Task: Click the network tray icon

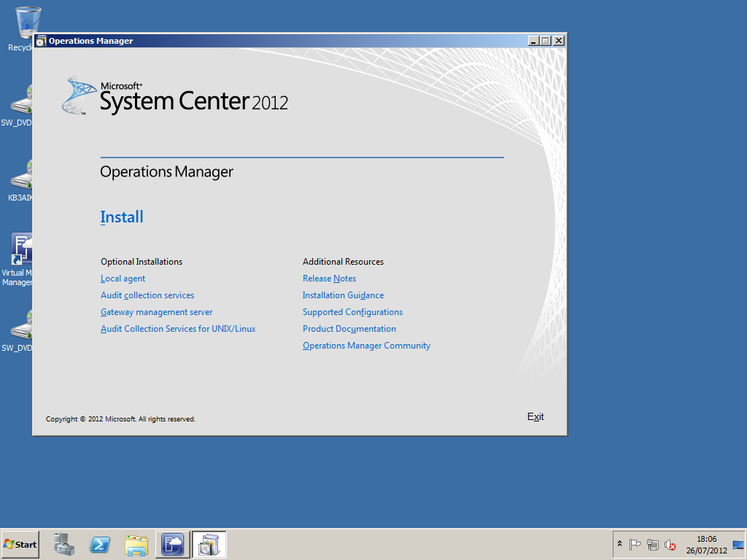Action: tap(652, 544)
